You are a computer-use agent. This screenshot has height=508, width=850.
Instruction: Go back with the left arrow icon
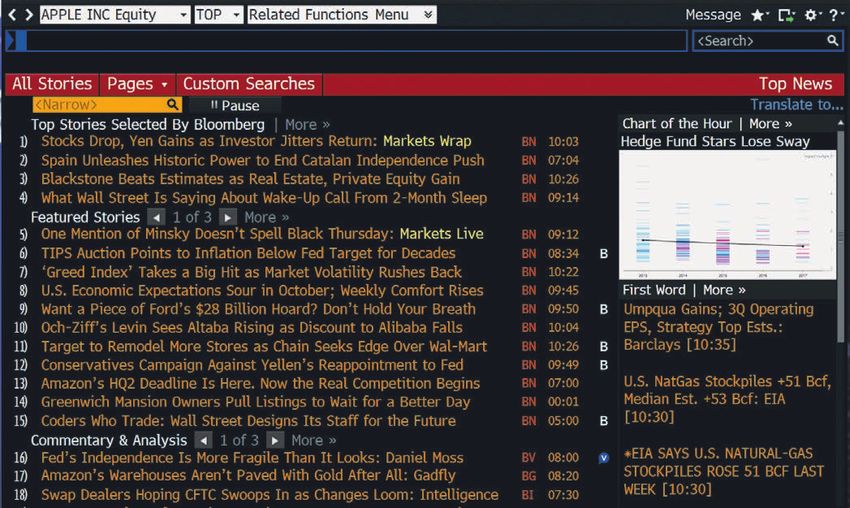[12, 15]
